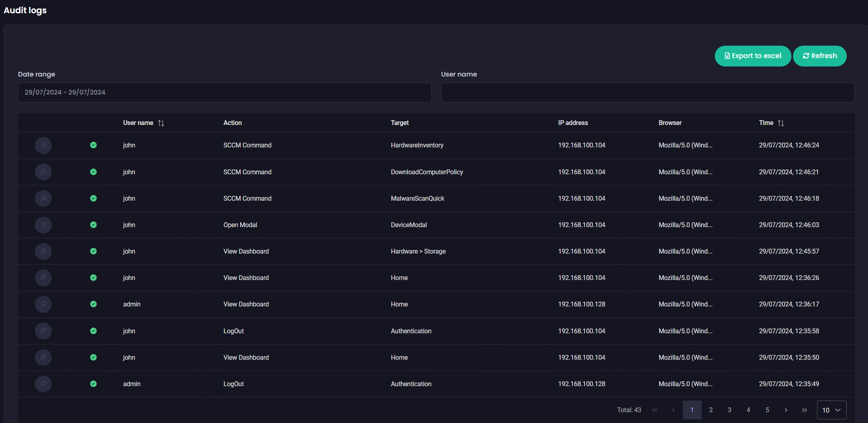Refresh the audit logs list
Viewport: 868px width, 423px height.
pyautogui.click(x=819, y=56)
